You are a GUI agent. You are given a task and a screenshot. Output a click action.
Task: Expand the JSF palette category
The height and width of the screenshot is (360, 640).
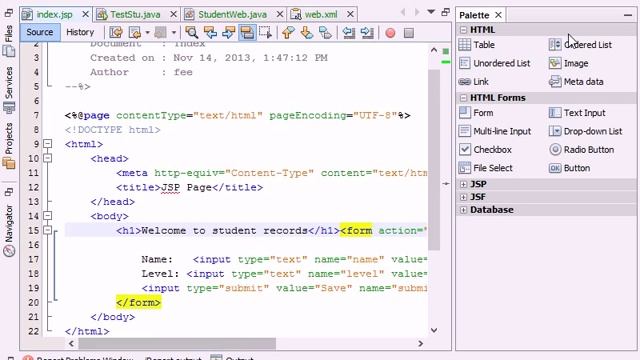pyautogui.click(x=463, y=197)
